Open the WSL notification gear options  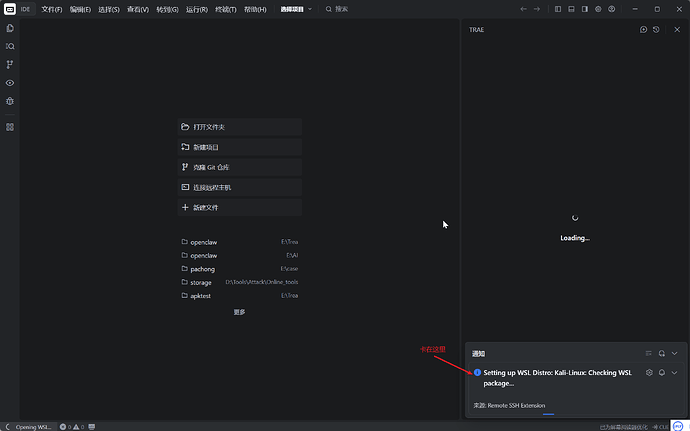(x=649, y=372)
